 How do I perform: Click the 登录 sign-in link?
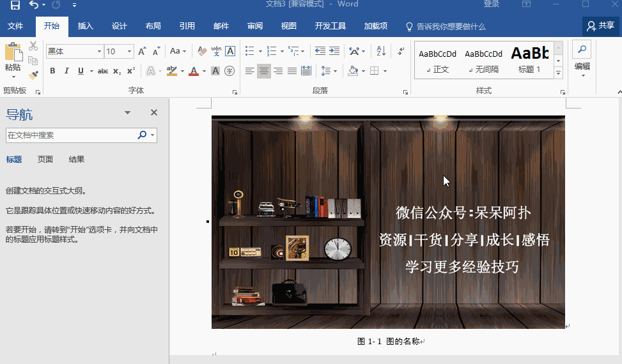[491, 4]
